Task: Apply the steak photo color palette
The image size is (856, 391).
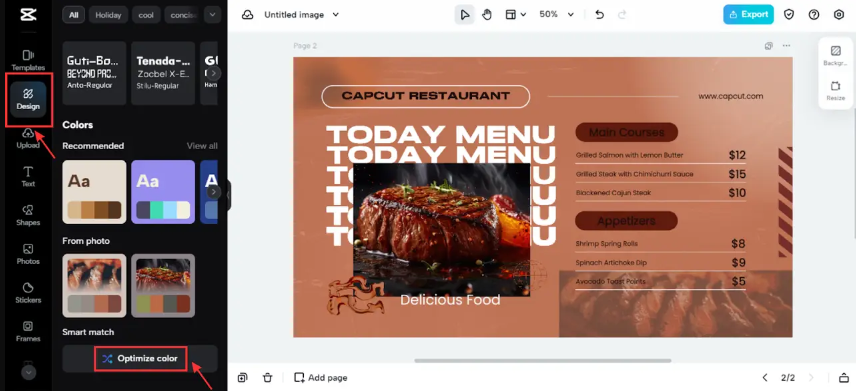Action: (163, 286)
